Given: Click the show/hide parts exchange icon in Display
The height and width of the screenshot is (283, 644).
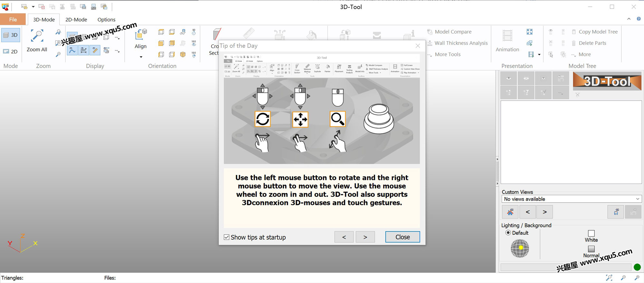Looking at the screenshot, I should (106, 50).
